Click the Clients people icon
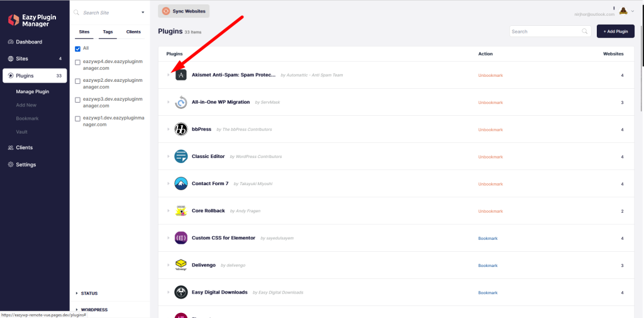The image size is (644, 318). pyautogui.click(x=11, y=148)
